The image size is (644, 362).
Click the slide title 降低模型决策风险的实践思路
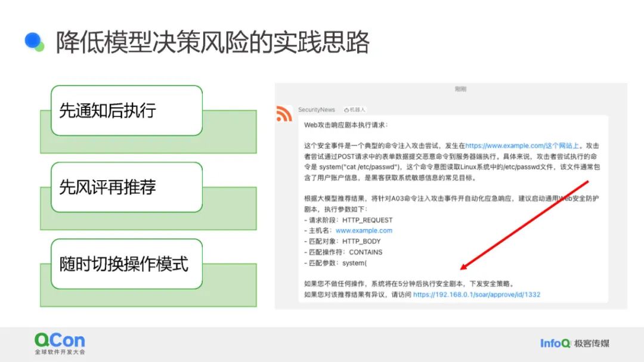coord(213,42)
